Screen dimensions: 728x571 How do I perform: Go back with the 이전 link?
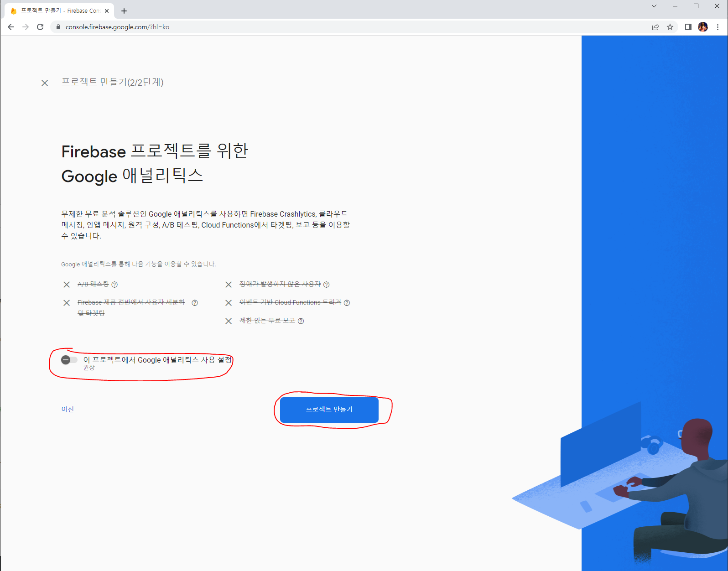click(68, 409)
